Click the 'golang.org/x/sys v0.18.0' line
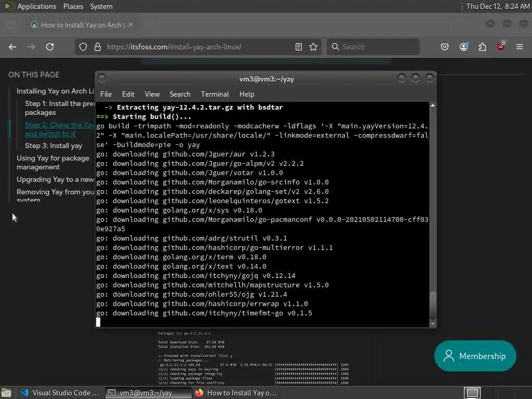Image resolution: width=532 pixels, height=399 pixels. point(179,210)
